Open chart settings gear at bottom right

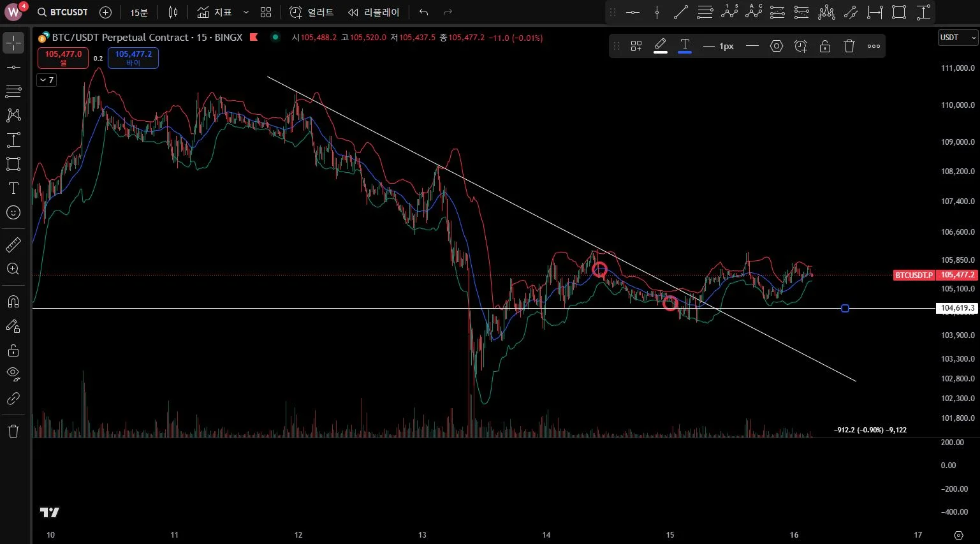click(958, 535)
